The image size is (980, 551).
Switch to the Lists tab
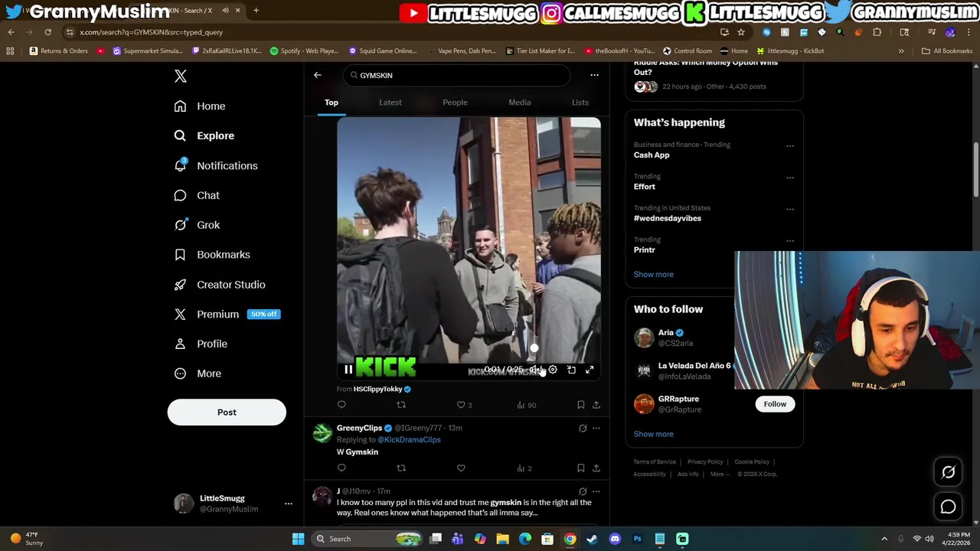[x=580, y=103]
